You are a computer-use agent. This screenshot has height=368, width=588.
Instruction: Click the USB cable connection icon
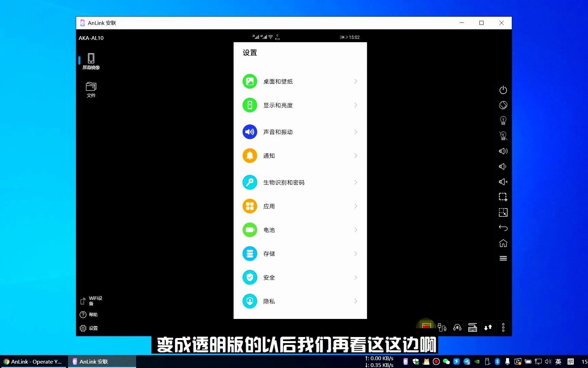pos(442,328)
